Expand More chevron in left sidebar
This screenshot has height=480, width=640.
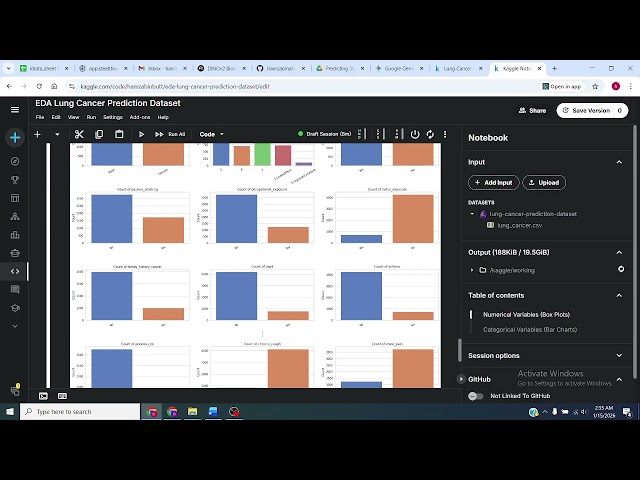15,326
